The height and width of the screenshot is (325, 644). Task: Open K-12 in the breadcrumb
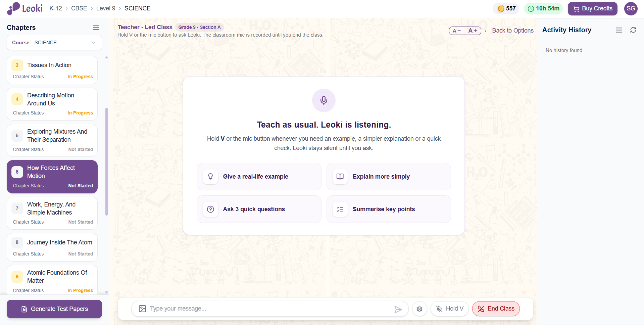pyautogui.click(x=56, y=8)
